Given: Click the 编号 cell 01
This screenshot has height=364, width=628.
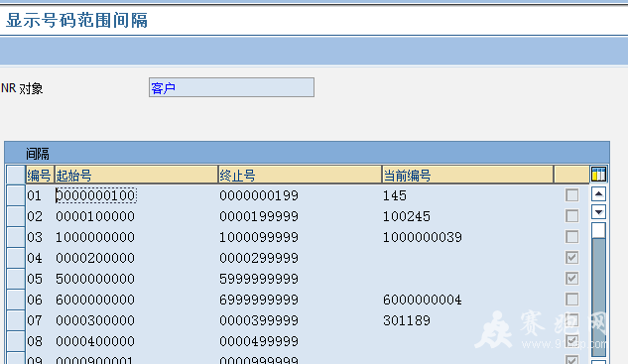Looking at the screenshot, I should [x=35, y=195].
